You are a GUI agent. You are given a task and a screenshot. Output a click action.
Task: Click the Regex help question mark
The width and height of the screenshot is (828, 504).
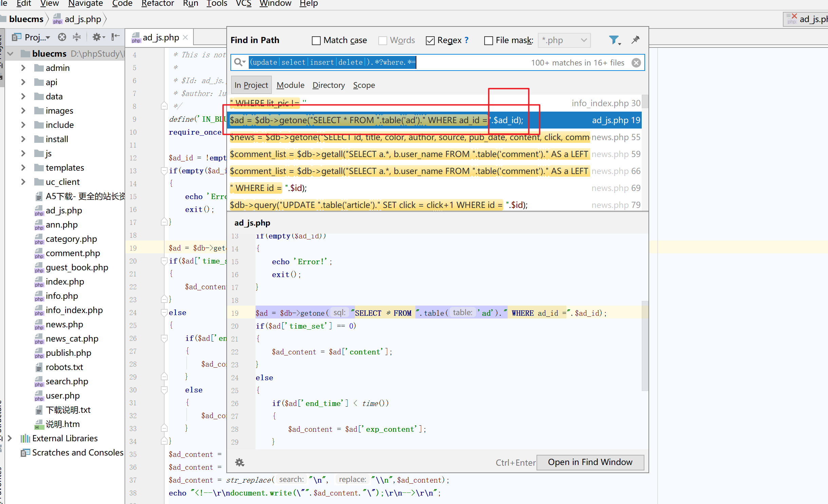(467, 40)
